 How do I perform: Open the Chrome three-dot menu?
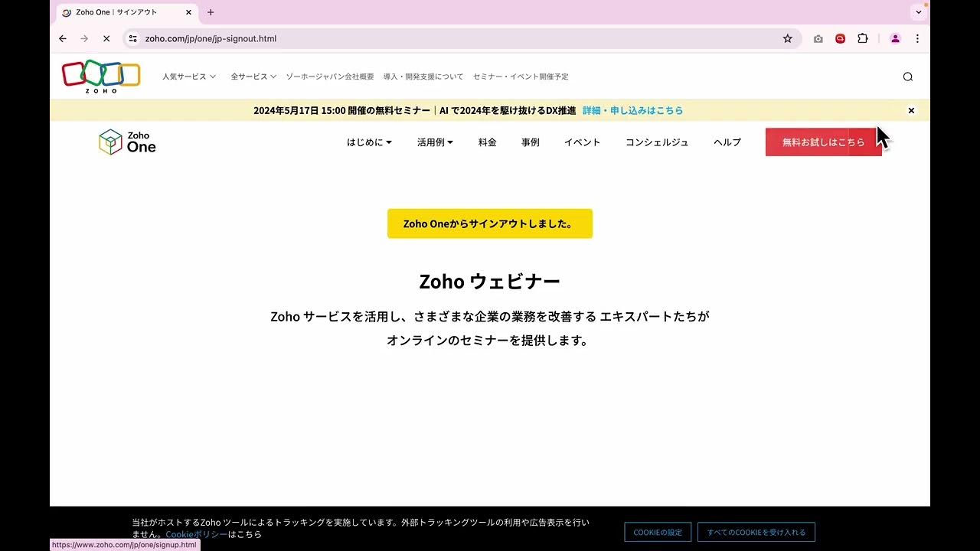tap(917, 38)
